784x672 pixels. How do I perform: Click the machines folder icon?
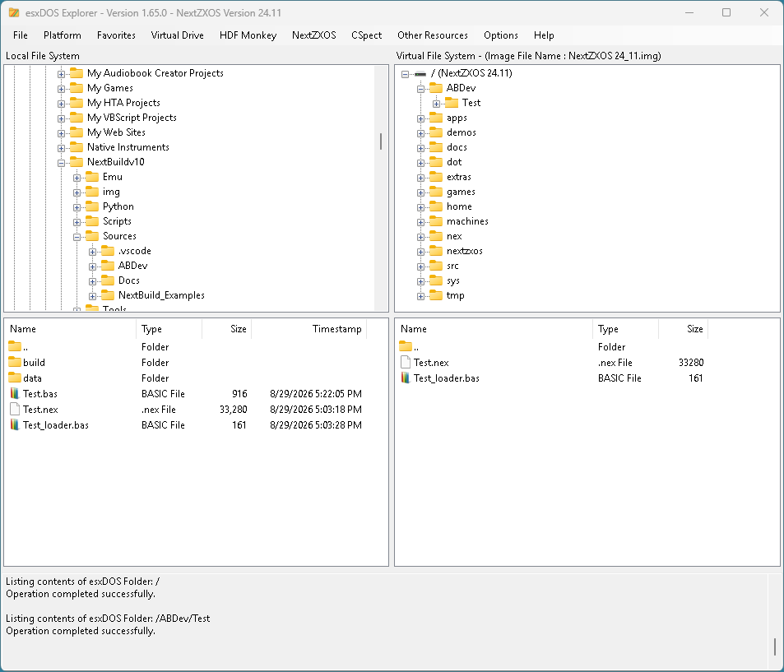coord(436,221)
